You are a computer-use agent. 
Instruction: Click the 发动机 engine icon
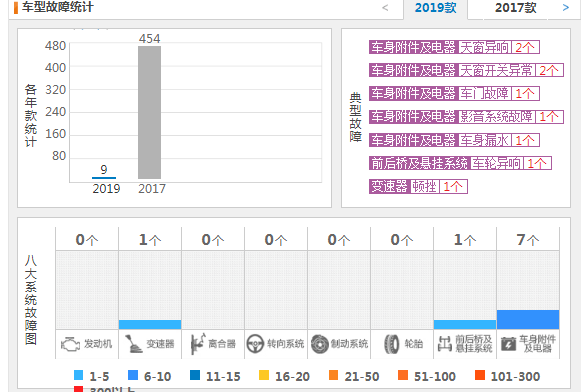(x=70, y=344)
